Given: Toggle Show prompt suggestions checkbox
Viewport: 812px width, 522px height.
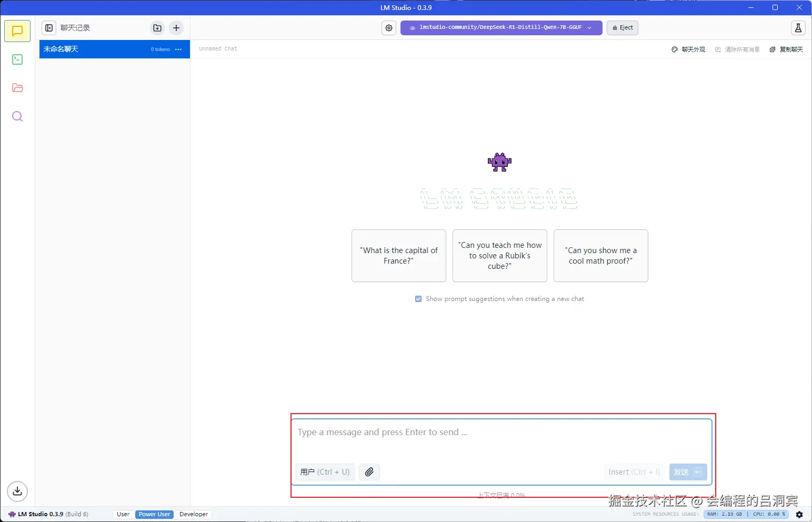Looking at the screenshot, I should coord(418,299).
